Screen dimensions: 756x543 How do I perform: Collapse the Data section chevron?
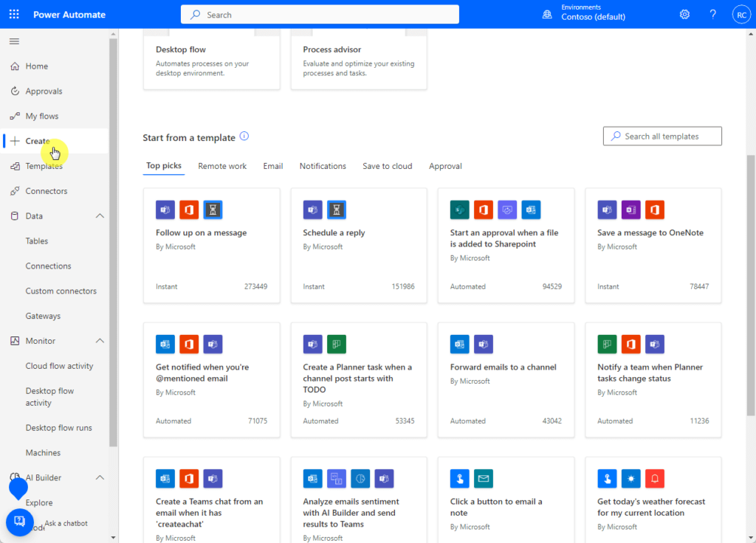[x=100, y=216]
